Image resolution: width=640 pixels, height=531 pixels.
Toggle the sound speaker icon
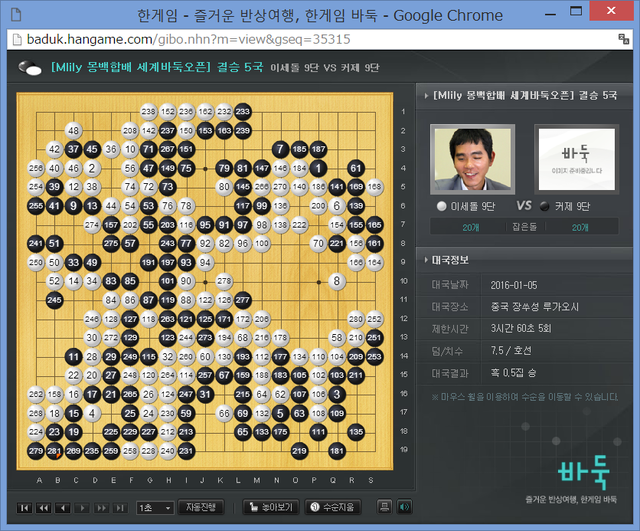(404, 507)
